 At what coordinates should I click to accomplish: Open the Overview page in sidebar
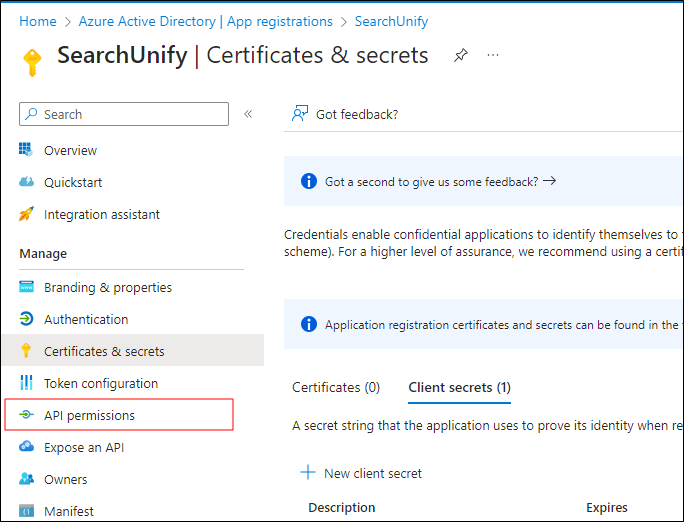[x=70, y=150]
